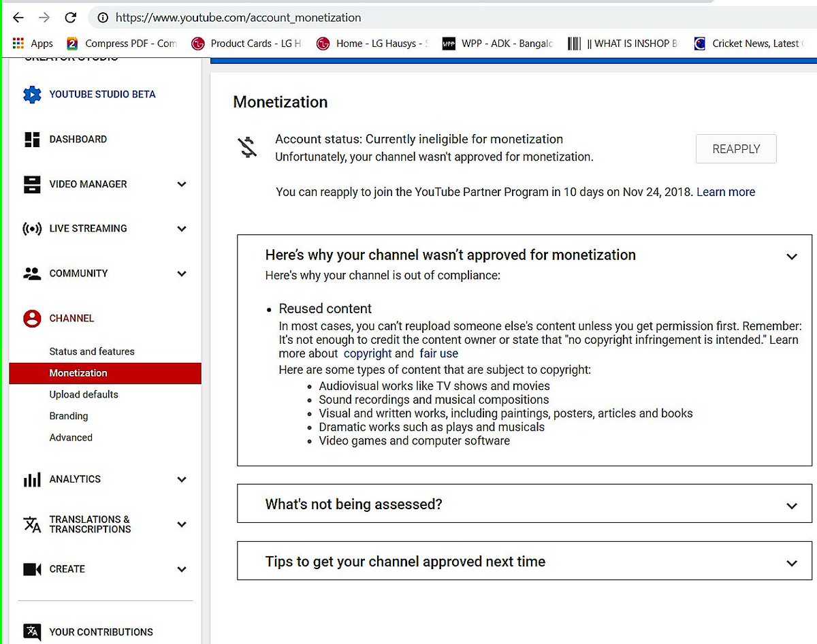Click the browser back arrow
The width and height of the screenshot is (817, 644).
tap(18, 18)
